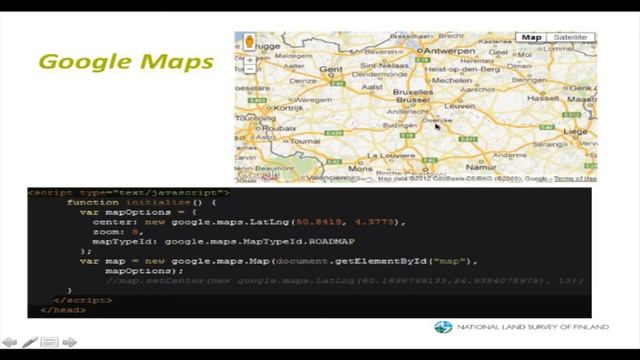Open the slide show menu icon
640x360 pixels.
point(49,342)
